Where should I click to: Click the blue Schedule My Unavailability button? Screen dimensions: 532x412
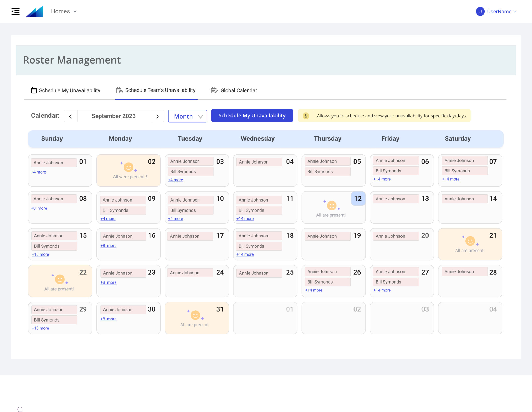pos(252,116)
